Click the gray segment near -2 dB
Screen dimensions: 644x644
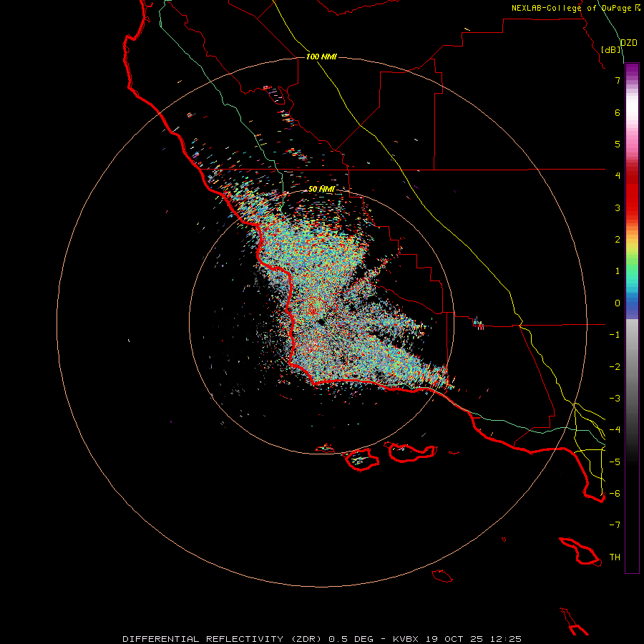632,367
